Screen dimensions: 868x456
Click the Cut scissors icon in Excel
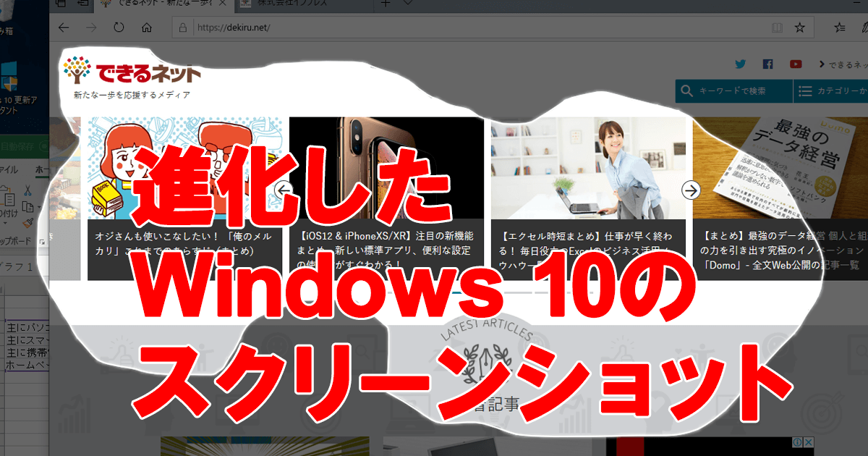27,191
